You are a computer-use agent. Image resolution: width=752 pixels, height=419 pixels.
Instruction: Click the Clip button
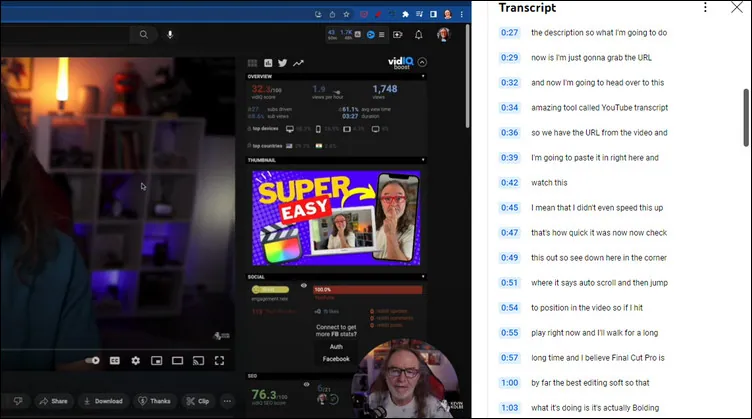tap(198, 401)
